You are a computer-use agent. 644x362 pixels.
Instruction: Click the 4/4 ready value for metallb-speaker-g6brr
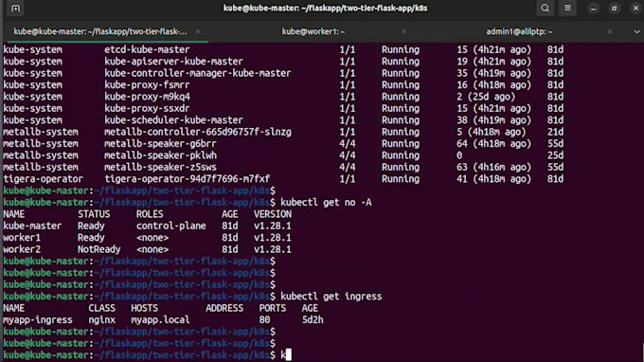point(347,144)
